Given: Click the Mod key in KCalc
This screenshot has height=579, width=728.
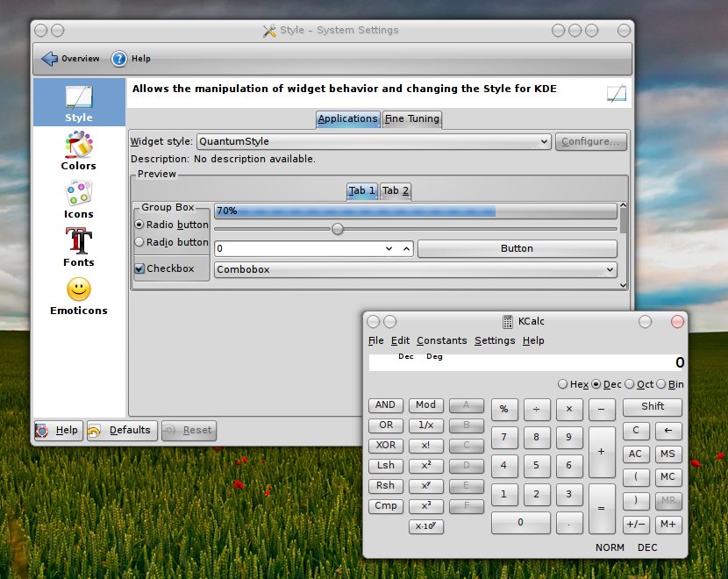Looking at the screenshot, I should pos(426,405).
